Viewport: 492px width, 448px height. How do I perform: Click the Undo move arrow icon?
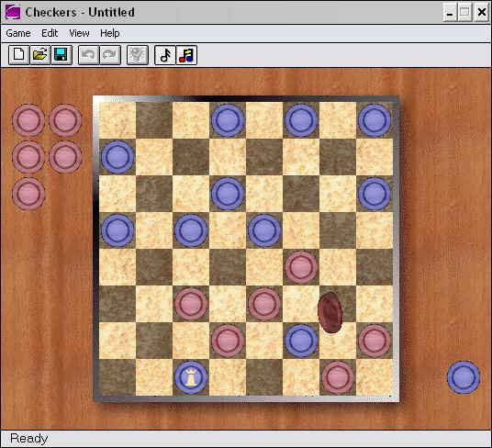point(88,55)
